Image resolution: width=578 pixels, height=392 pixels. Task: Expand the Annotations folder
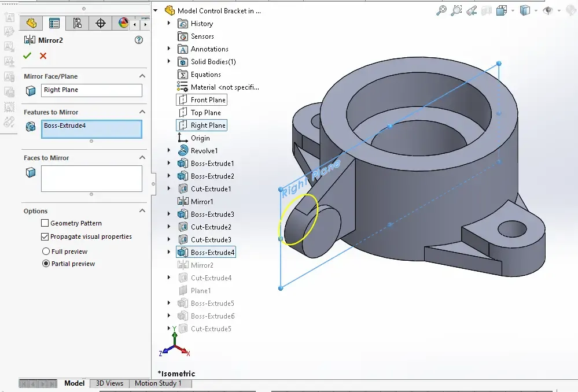click(x=169, y=49)
